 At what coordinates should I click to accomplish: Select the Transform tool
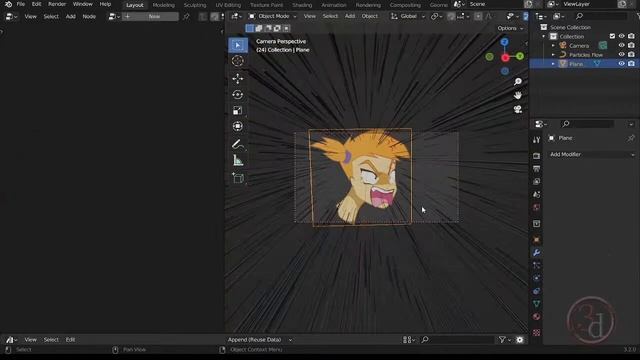(x=238, y=126)
